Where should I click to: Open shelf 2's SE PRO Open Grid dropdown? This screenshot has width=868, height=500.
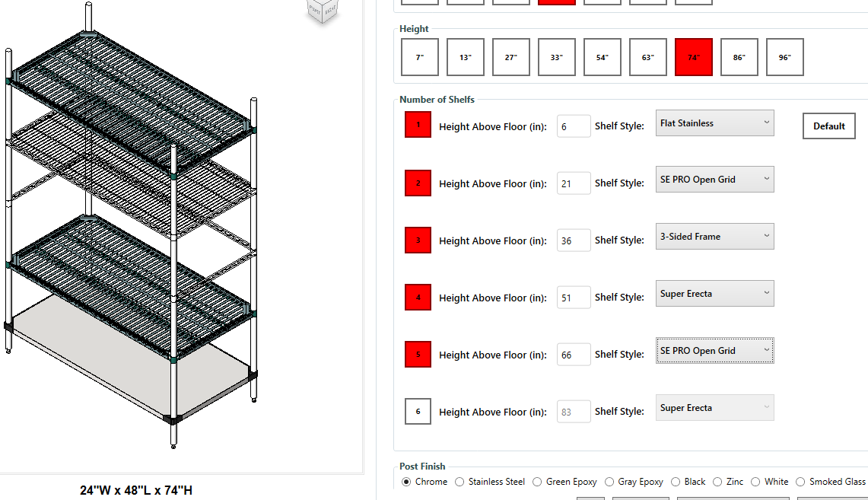pyautogui.click(x=714, y=179)
